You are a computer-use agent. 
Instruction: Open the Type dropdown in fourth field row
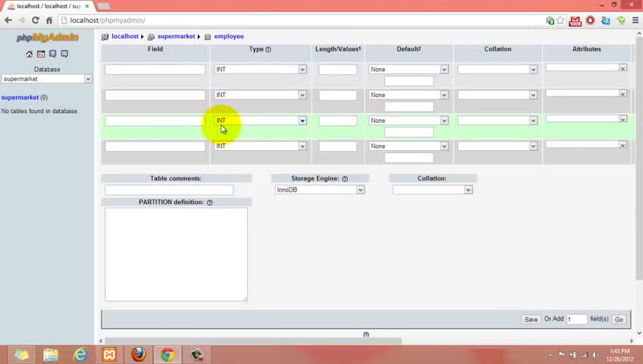[260, 146]
